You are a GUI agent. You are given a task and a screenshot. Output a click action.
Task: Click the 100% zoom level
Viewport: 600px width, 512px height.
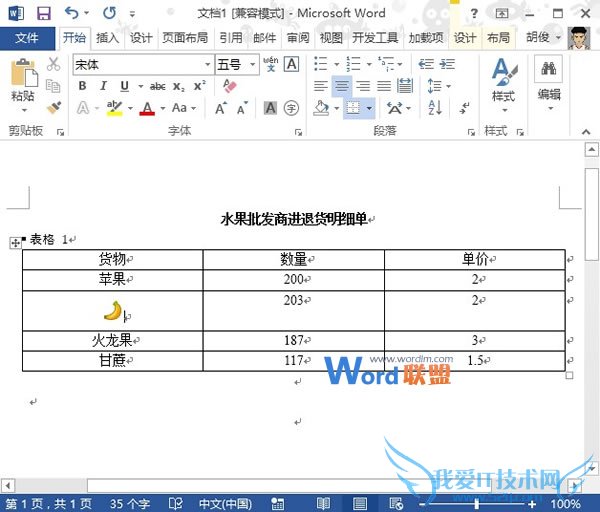[x=566, y=504]
